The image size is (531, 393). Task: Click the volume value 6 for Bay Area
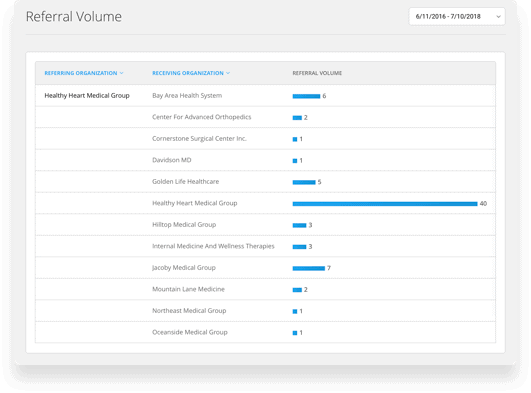click(x=324, y=96)
